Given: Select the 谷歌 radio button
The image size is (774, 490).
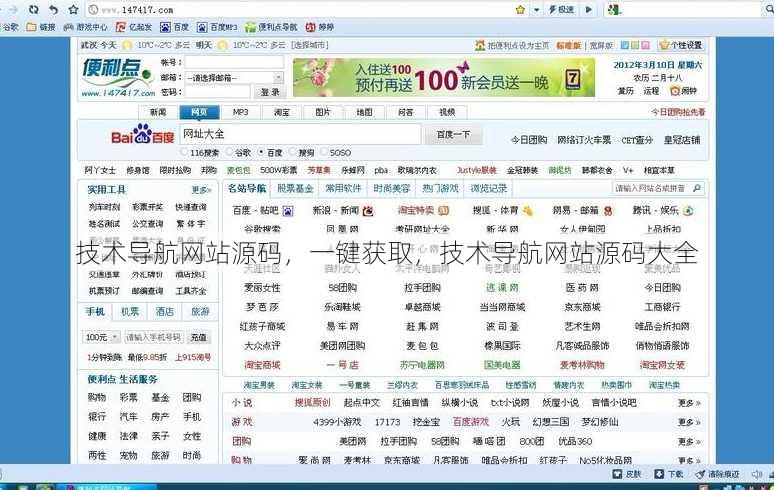Looking at the screenshot, I should pyautogui.click(x=230, y=152).
